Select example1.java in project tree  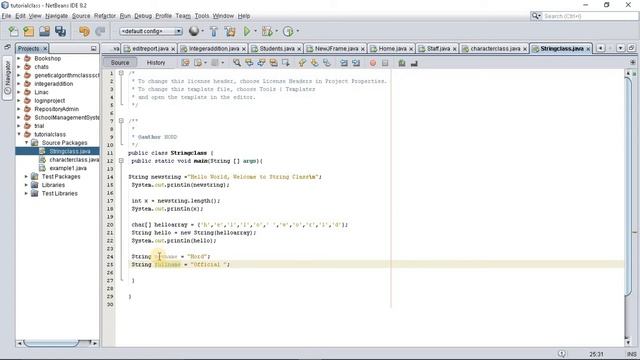pos(68,168)
